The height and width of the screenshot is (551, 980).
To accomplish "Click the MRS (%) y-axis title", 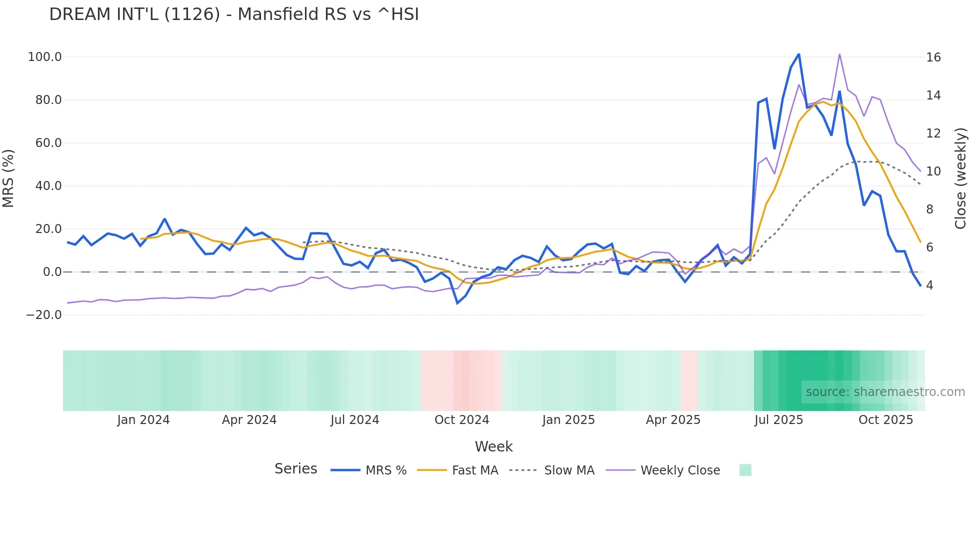I will click(x=8, y=178).
